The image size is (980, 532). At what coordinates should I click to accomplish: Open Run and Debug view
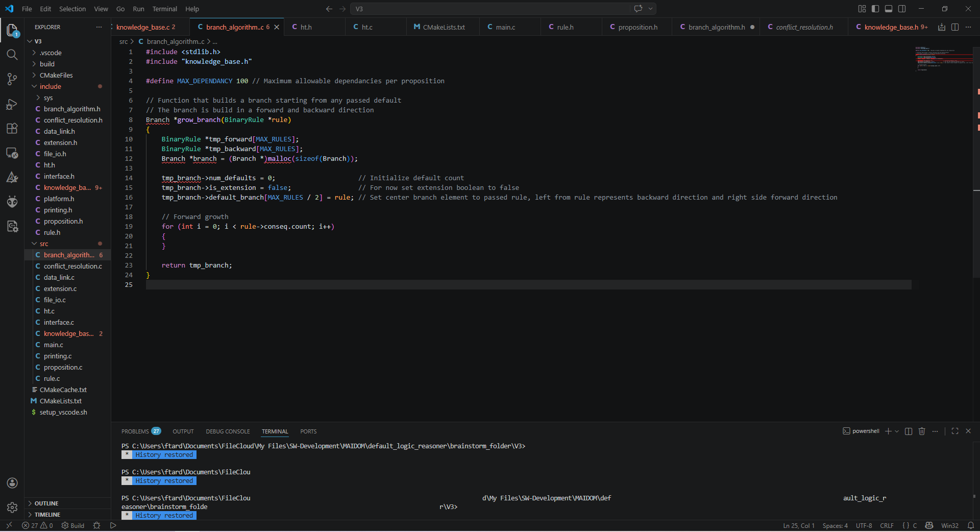pos(12,104)
